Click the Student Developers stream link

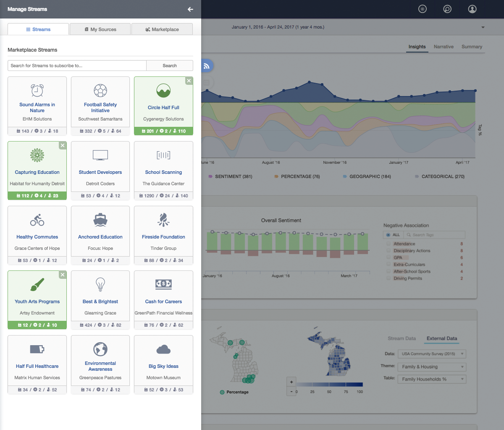[100, 172]
